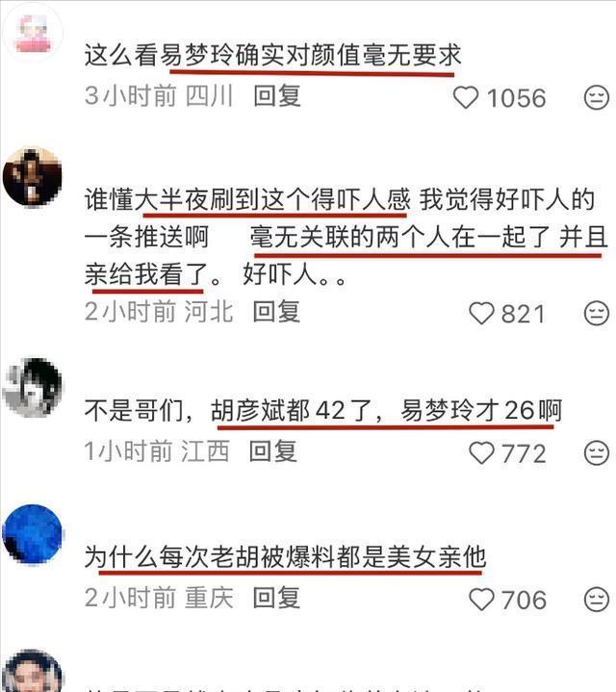Tap 回复 under the 河北 comment
Image resolution: width=616 pixels, height=692 pixels.
pyautogui.click(x=276, y=312)
